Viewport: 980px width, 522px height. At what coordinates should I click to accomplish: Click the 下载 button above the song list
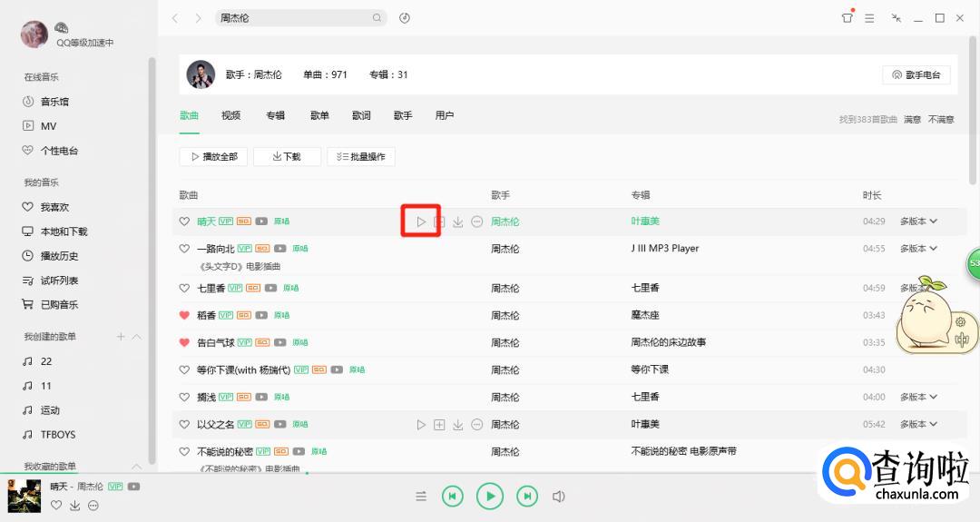pyautogui.click(x=287, y=157)
